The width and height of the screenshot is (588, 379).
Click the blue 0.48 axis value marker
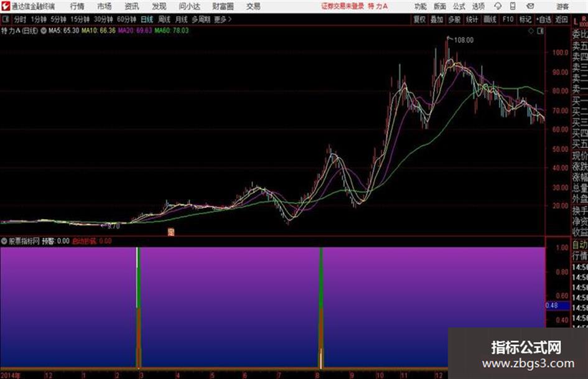[558, 306]
